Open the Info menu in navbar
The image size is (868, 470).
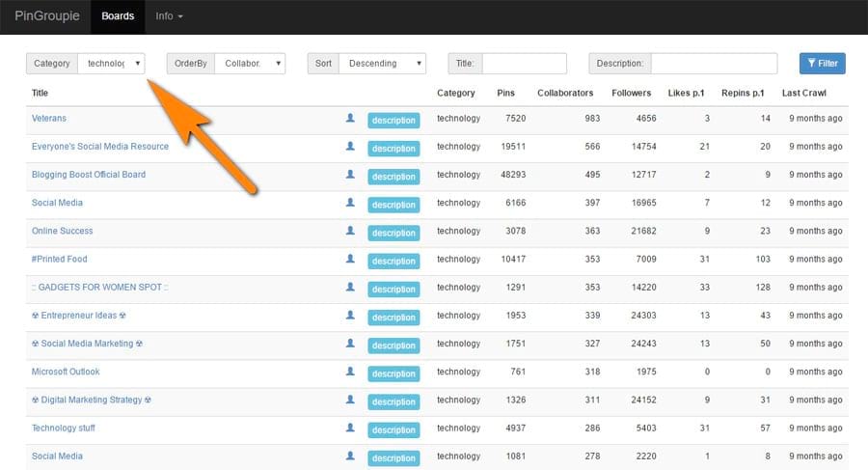pyautogui.click(x=169, y=16)
